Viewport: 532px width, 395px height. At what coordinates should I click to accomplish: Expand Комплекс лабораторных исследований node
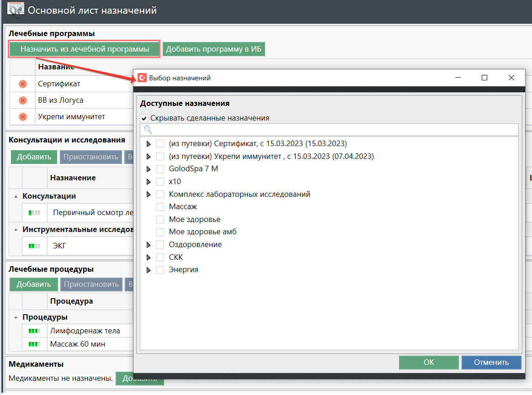click(148, 195)
